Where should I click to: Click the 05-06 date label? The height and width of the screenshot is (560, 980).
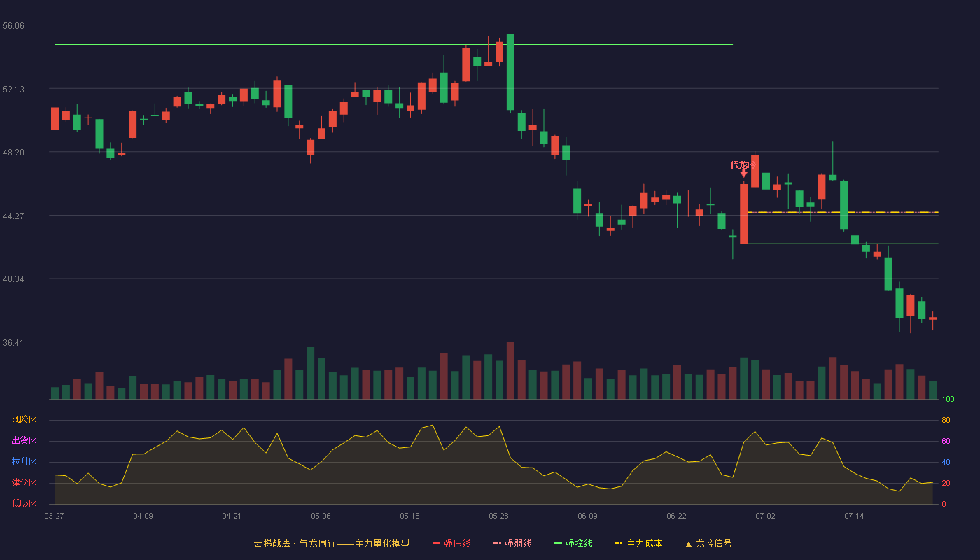click(321, 516)
